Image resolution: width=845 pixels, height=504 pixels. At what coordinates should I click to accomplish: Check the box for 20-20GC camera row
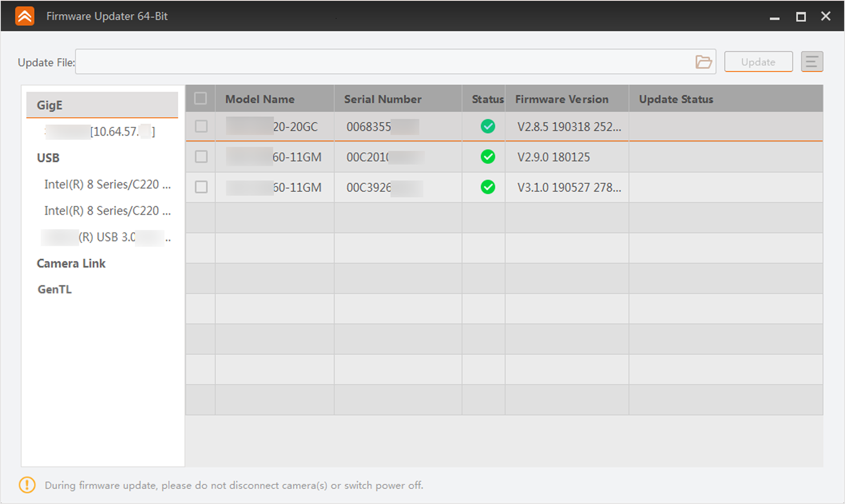point(201,126)
